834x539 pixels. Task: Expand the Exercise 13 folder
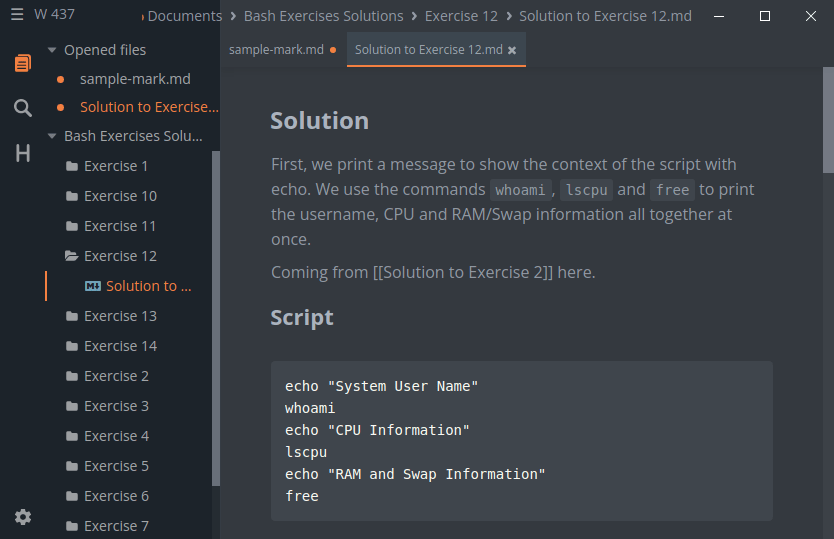point(120,316)
